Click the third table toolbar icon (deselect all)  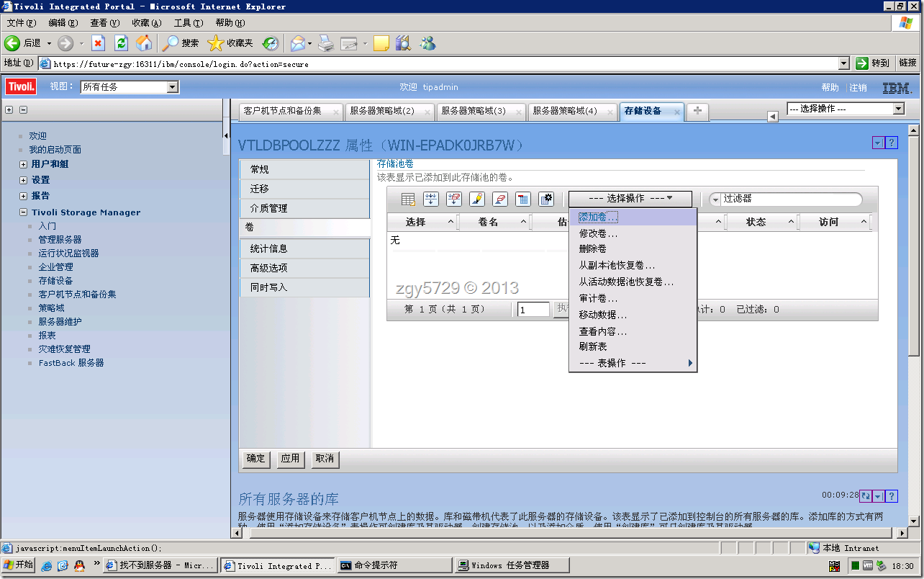pos(454,199)
